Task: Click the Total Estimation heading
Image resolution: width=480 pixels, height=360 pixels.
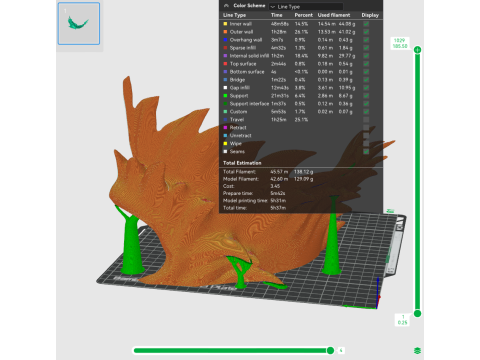Action: pos(242,163)
